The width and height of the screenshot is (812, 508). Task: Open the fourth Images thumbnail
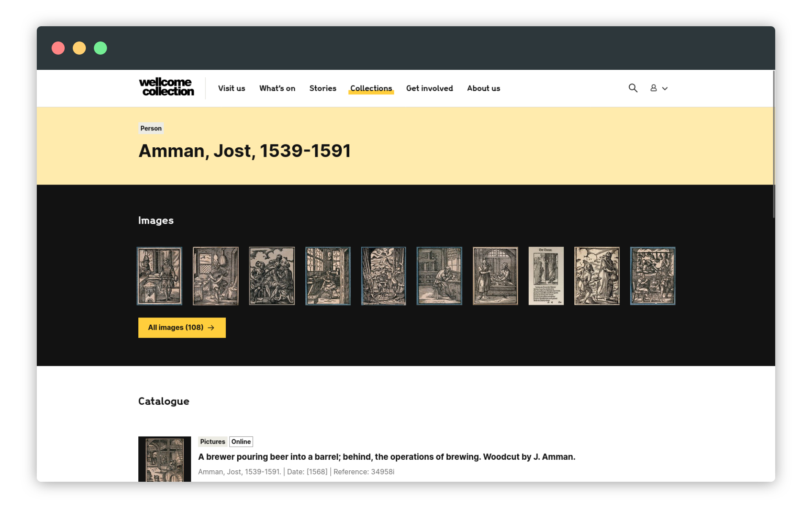[328, 276]
